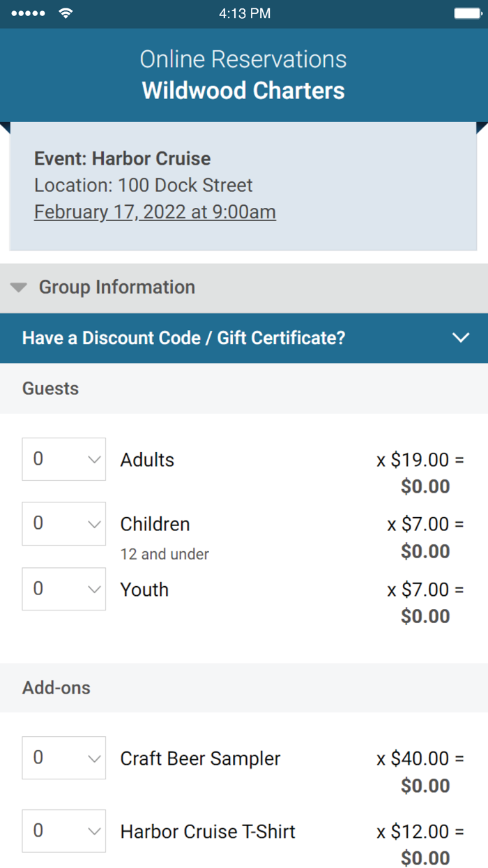The image size is (488, 868).
Task: Tap the battery status icon
Action: point(468,13)
